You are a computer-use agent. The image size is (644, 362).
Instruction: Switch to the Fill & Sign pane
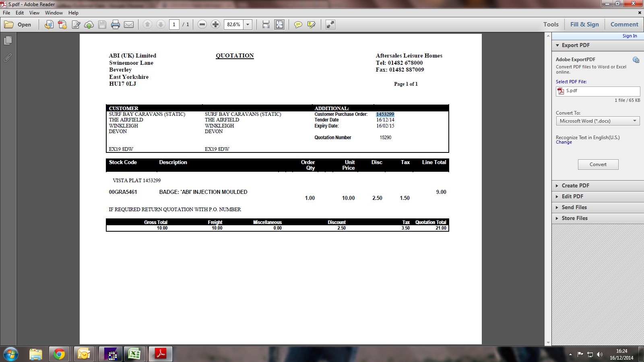coord(584,25)
